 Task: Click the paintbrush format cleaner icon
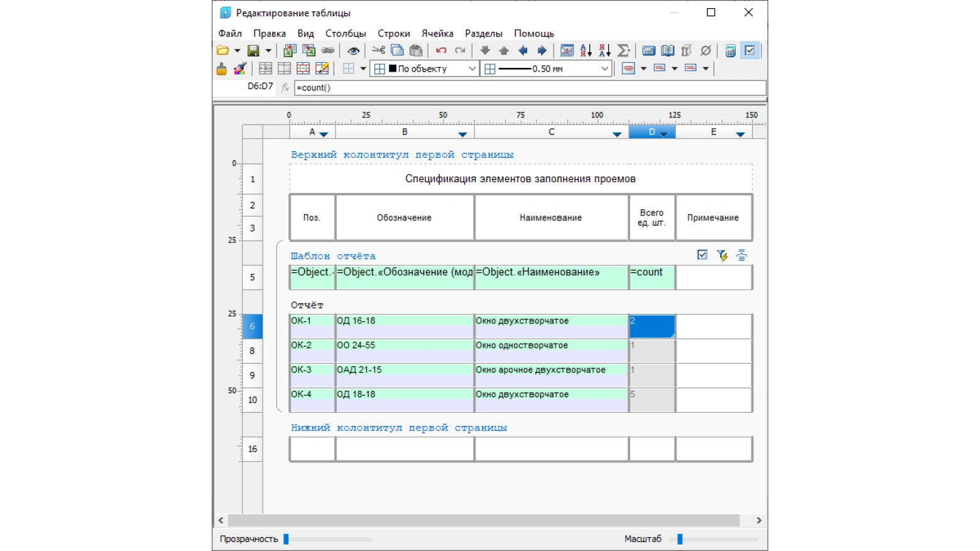pos(222,68)
